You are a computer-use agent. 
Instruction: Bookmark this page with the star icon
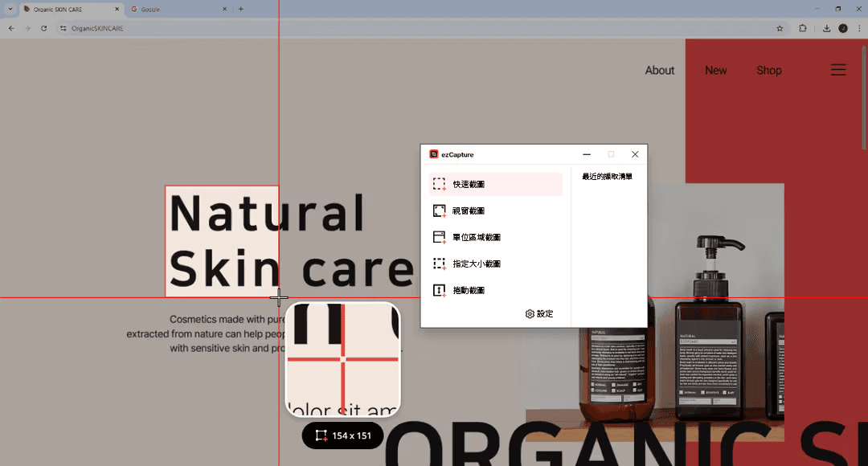[780, 28]
